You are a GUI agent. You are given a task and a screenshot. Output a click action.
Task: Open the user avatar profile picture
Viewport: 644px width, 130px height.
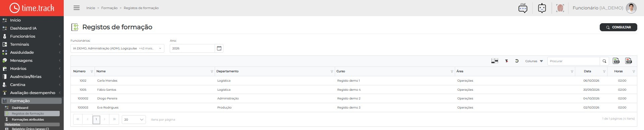click(631, 8)
